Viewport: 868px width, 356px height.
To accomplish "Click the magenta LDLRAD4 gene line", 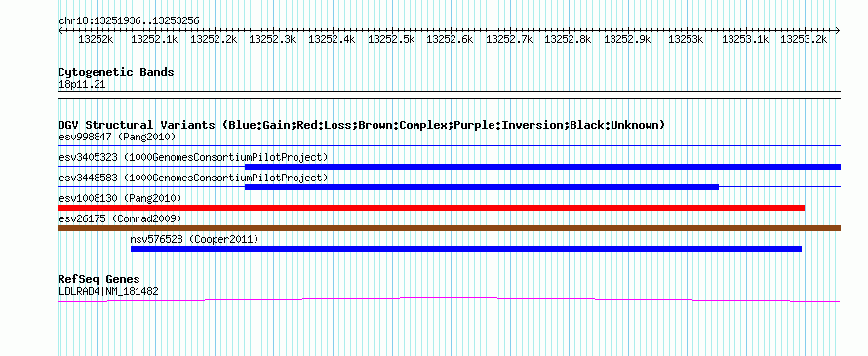I will [x=449, y=299].
